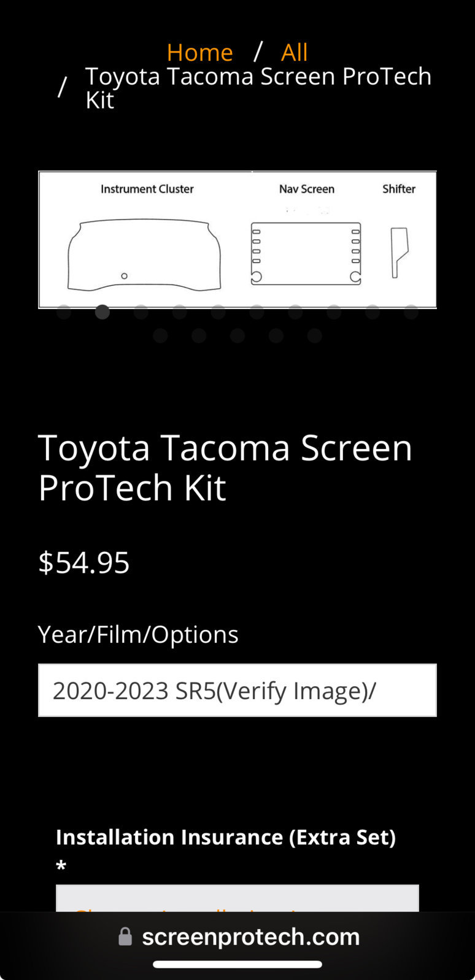The image size is (475, 980).
Task: Tap the Toyota Tacoma Screen ProTech Kit heading
Action: click(x=225, y=467)
